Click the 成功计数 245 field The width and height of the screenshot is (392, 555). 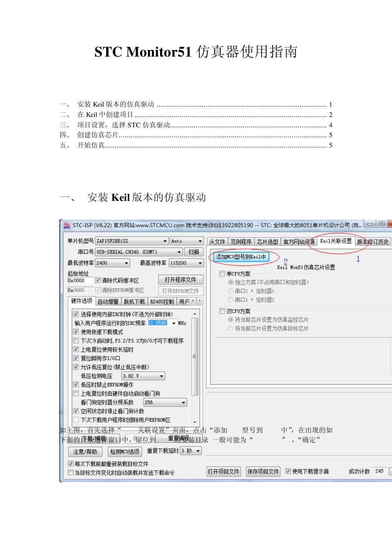coord(380,471)
